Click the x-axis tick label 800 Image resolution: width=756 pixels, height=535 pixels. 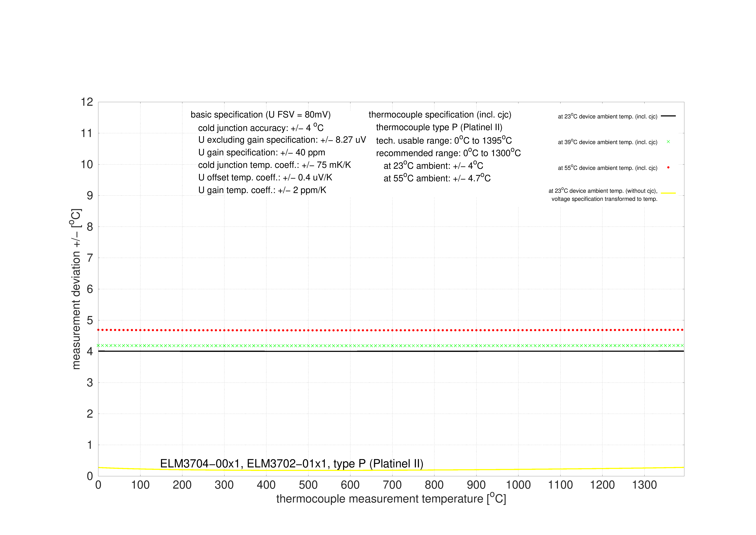click(x=434, y=485)
